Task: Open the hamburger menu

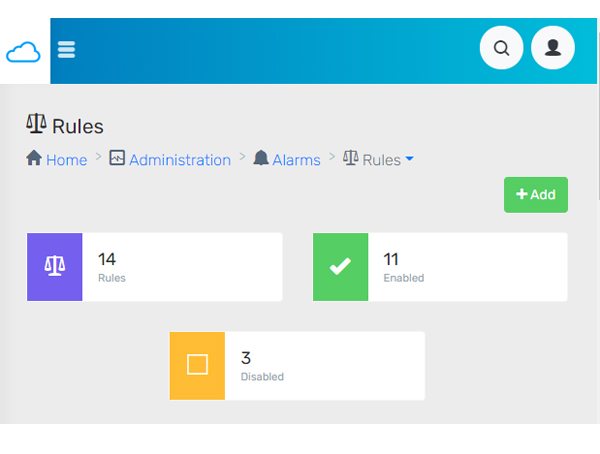Action: 66,49
